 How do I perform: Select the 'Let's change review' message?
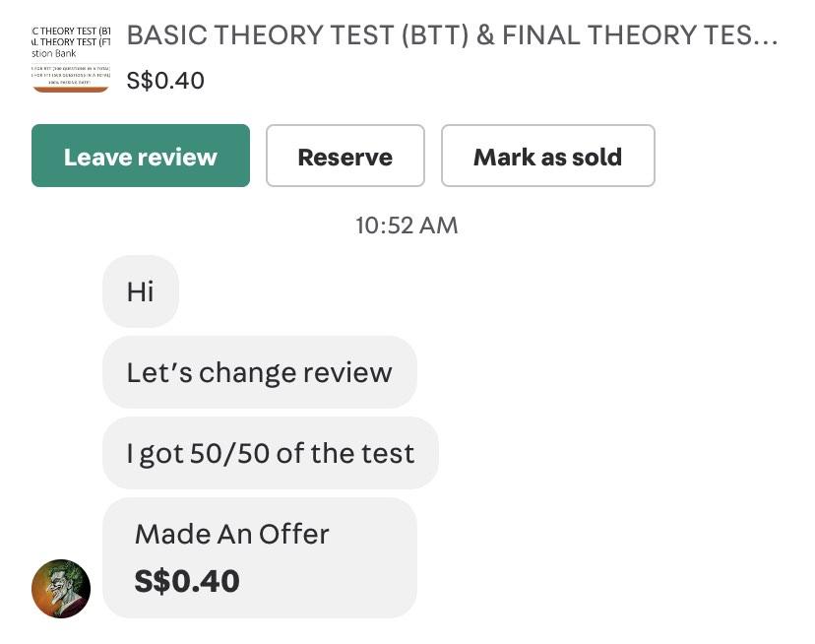[259, 372]
